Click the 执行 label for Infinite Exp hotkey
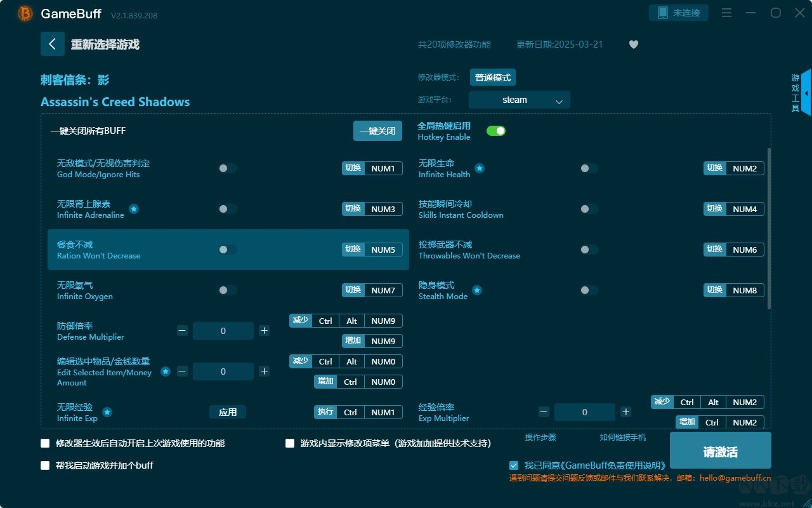The height and width of the screenshot is (508, 812). 325,412
